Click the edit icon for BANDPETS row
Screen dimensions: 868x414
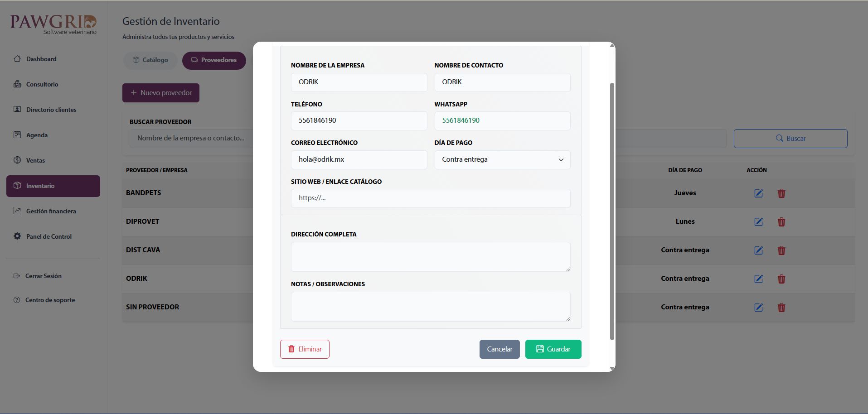(758, 193)
